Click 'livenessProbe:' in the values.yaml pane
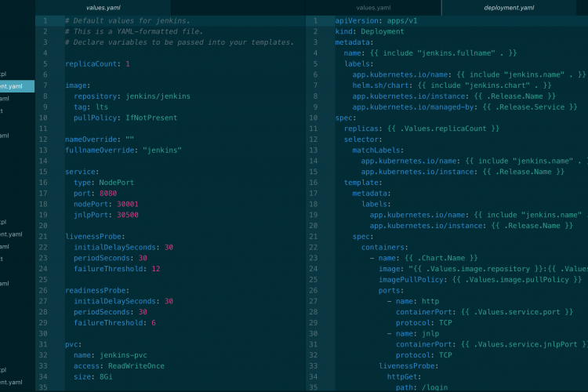Screen dimensions: 588x392 tap(95, 237)
